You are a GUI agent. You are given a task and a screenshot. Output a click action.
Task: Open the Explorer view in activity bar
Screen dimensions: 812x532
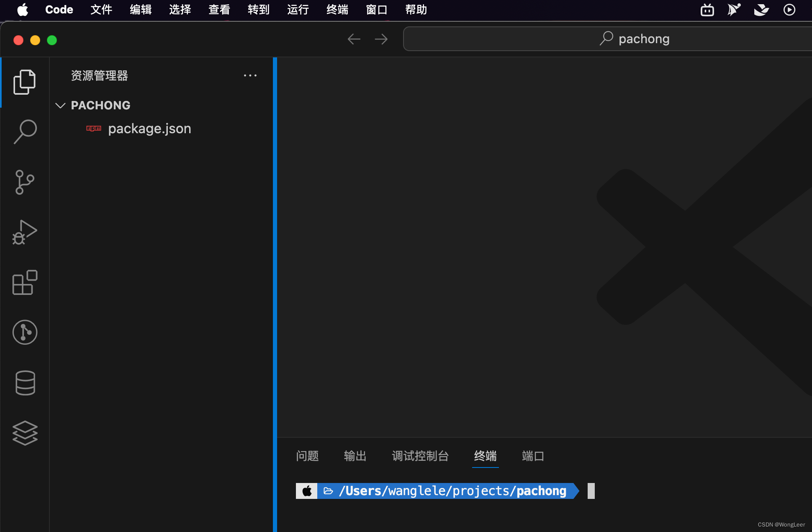pos(25,82)
